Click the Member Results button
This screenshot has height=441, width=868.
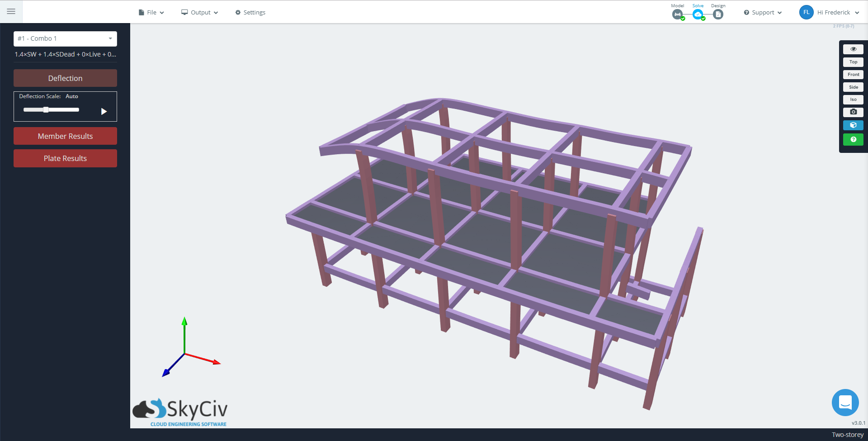[x=65, y=136]
